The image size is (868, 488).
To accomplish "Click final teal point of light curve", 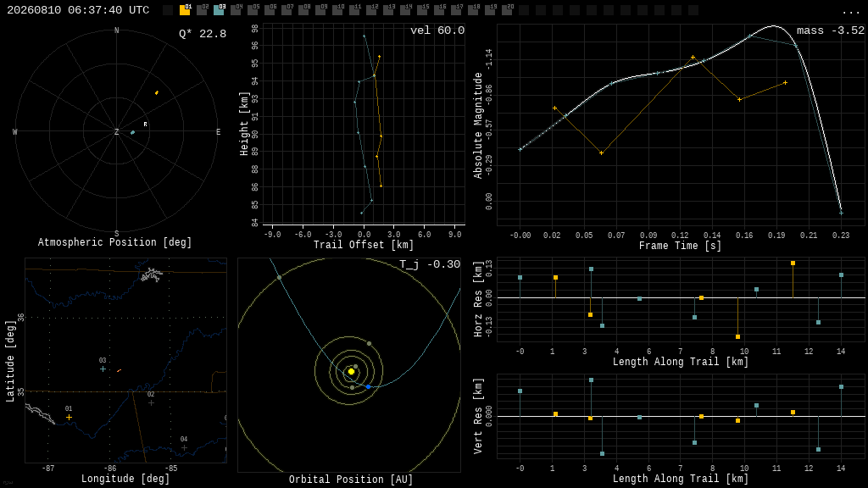I will pos(841,213).
